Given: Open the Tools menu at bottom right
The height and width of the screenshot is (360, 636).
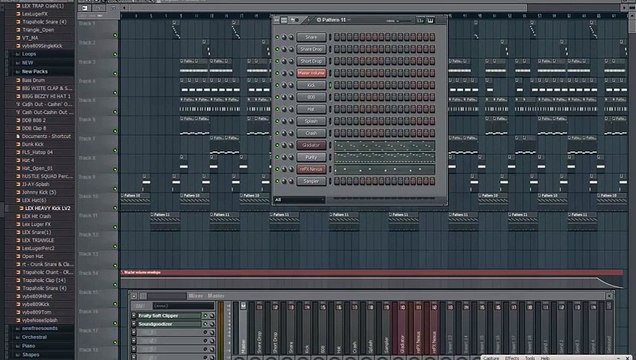Looking at the screenshot, I should click(x=530, y=358).
